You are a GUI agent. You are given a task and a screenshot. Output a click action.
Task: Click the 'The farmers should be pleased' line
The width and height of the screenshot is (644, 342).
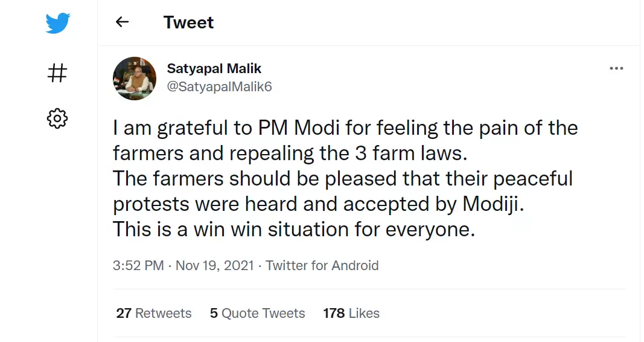click(x=342, y=179)
